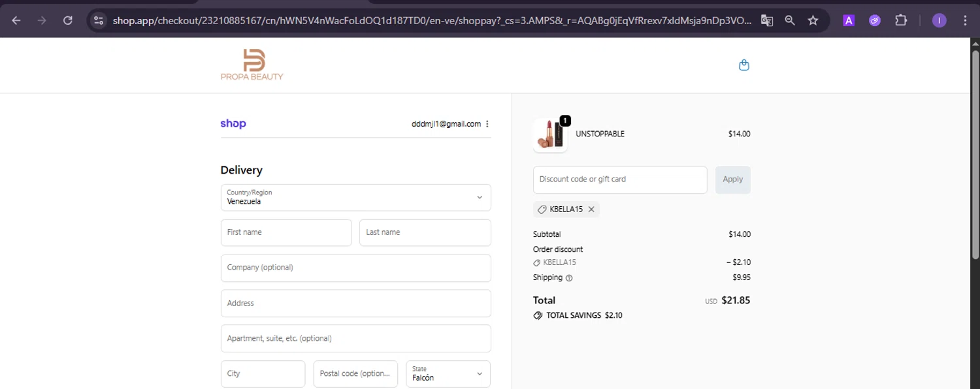Focus the First name field

tap(286, 232)
